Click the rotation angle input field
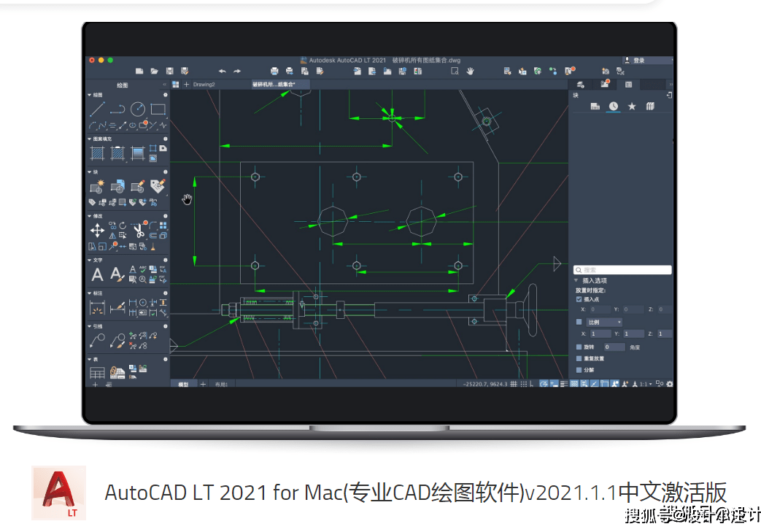 (x=614, y=347)
